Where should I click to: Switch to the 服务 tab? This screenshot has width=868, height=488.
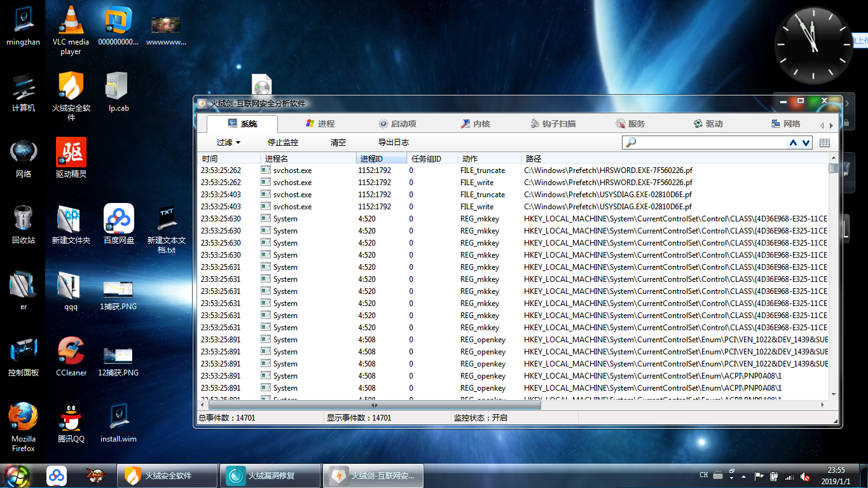coord(630,124)
